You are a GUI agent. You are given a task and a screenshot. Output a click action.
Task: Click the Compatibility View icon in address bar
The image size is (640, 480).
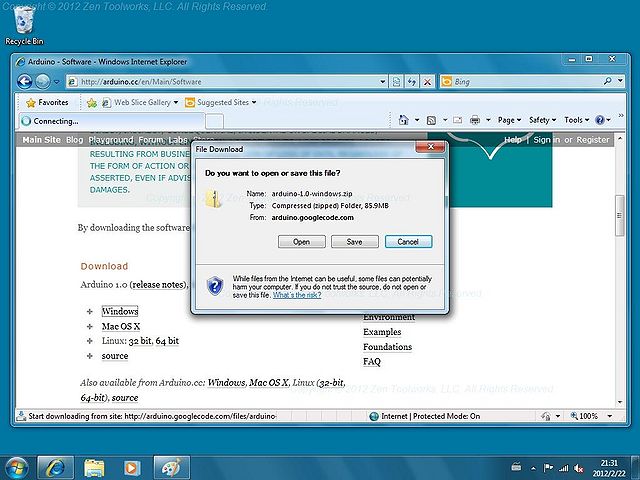pyautogui.click(x=396, y=82)
